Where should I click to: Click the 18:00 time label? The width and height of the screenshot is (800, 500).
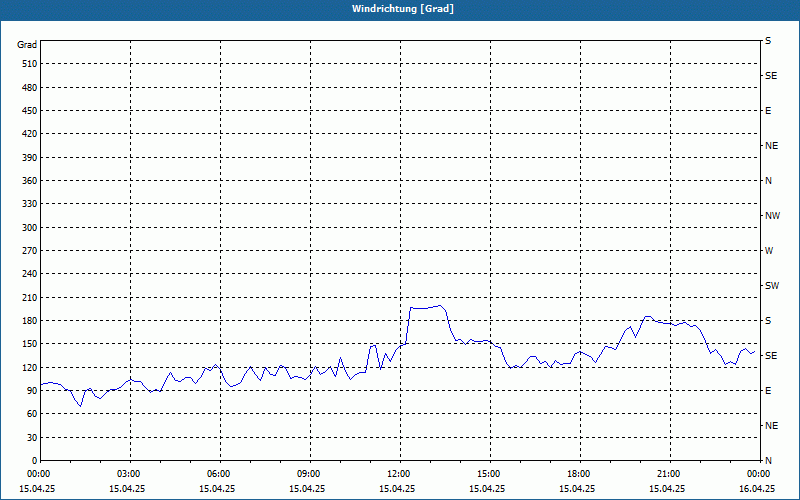pos(580,473)
